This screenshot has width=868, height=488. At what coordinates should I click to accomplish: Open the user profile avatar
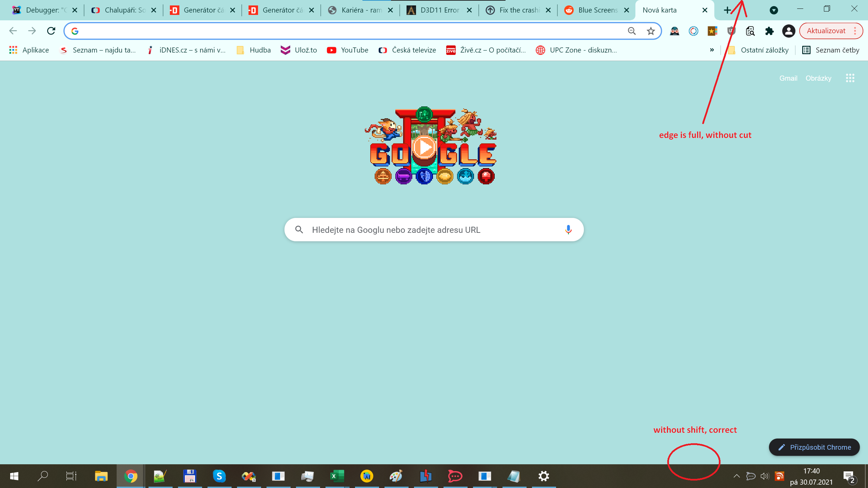[x=789, y=31]
